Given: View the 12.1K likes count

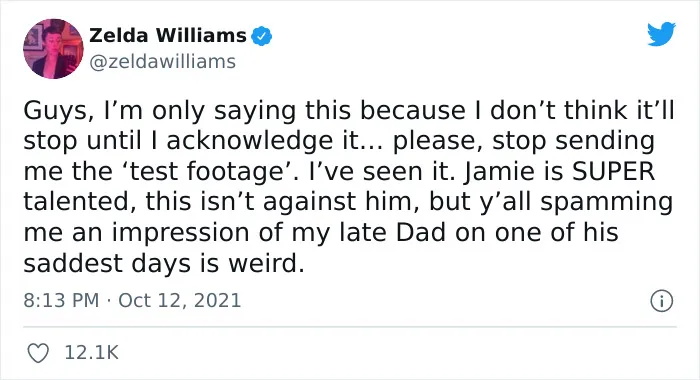Looking at the screenshot, I should 92,352.
